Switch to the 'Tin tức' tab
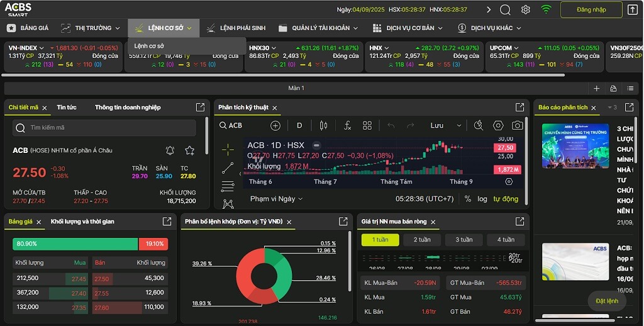Screen dimensions: 644x326 coord(67,108)
